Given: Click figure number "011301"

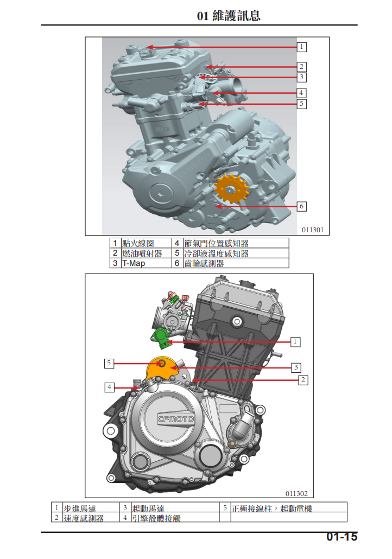Looking at the screenshot, I should [x=312, y=230].
